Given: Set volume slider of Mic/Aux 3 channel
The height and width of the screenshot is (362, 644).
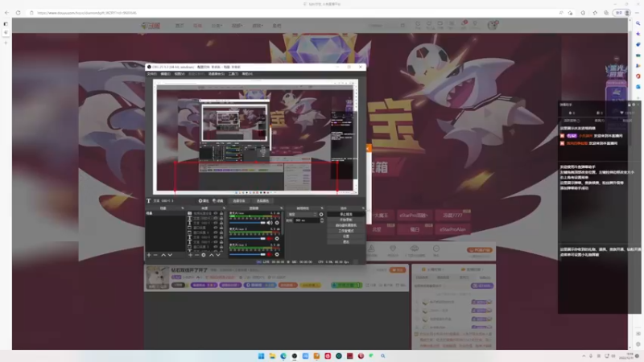Looking at the screenshot, I should point(247,254).
